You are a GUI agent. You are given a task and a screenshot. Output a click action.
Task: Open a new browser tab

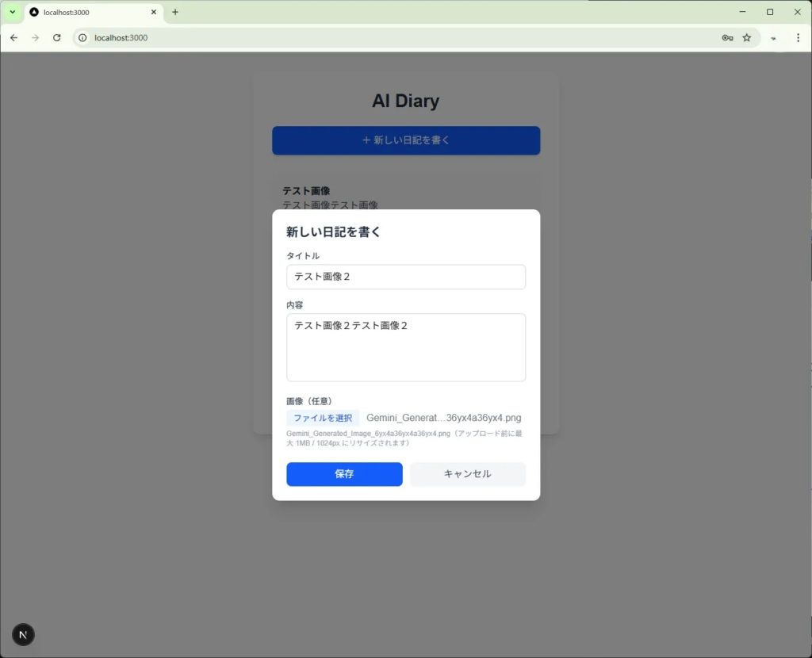pyautogui.click(x=175, y=12)
